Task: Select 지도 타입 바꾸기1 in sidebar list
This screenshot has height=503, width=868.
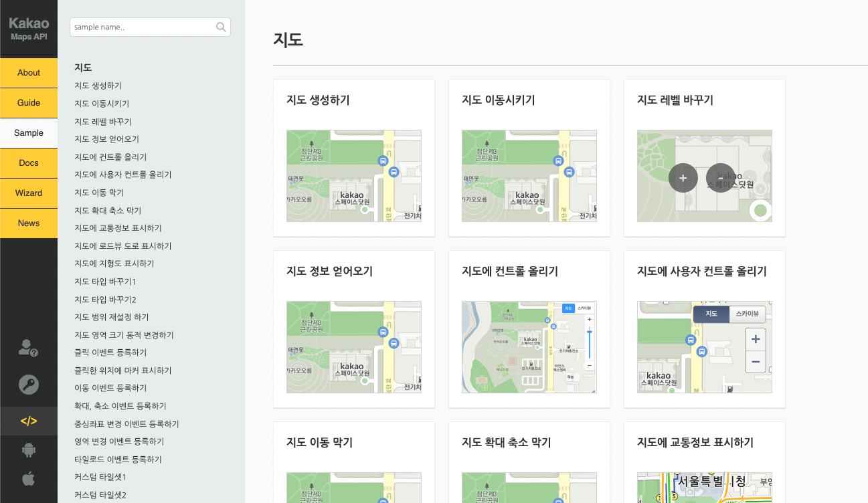Action: pyautogui.click(x=105, y=282)
